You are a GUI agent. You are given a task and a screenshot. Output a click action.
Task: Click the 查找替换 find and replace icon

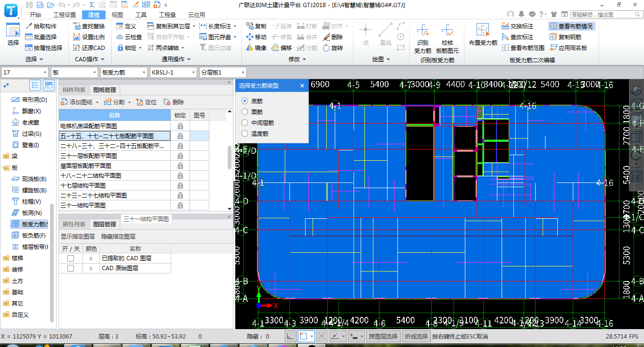tap(89, 26)
